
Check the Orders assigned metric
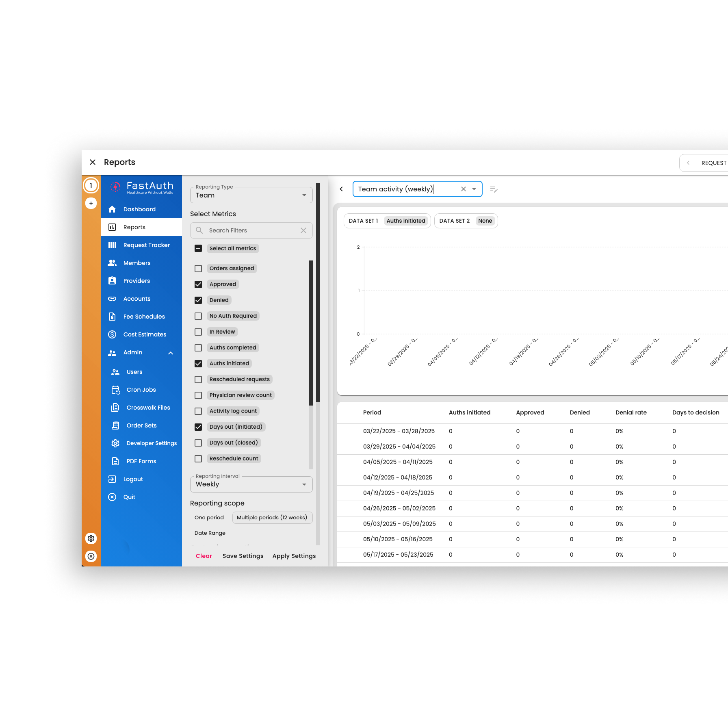pos(198,269)
